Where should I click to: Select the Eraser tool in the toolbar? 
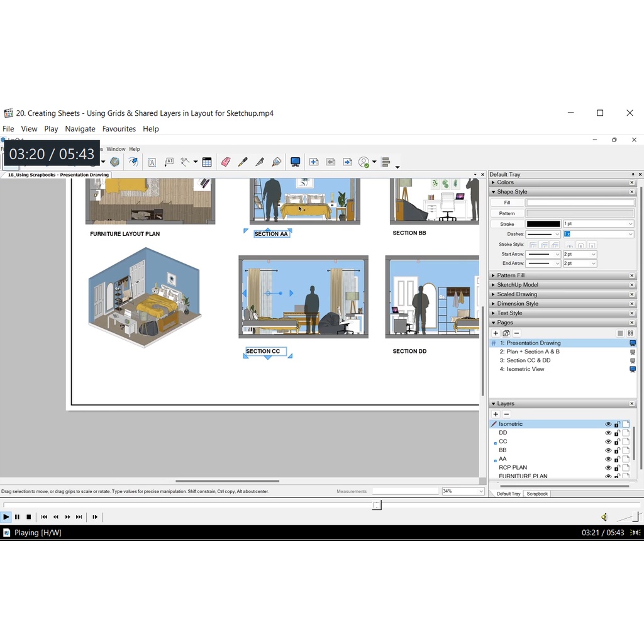[x=226, y=162]
